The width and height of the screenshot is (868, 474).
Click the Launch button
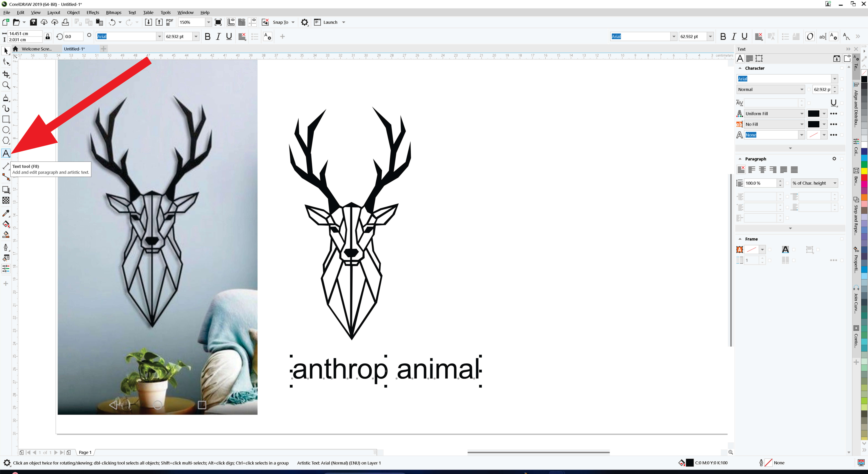[x=330, y=22]
